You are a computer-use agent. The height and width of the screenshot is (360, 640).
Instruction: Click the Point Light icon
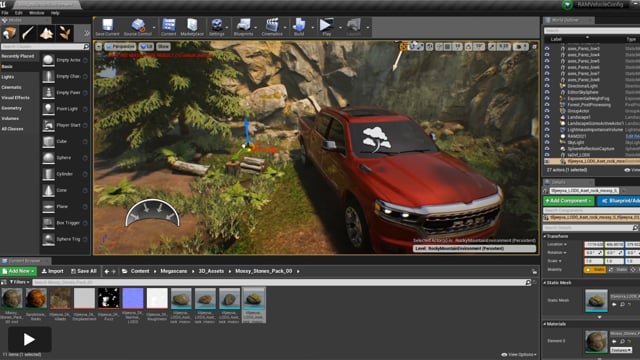pos(48,109)
